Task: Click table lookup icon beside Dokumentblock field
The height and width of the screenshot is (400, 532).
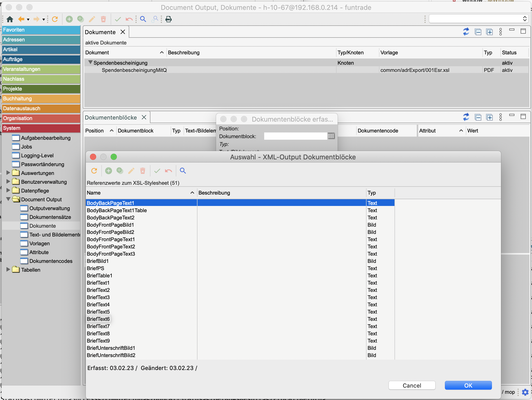Action: (x=331, y=136)
